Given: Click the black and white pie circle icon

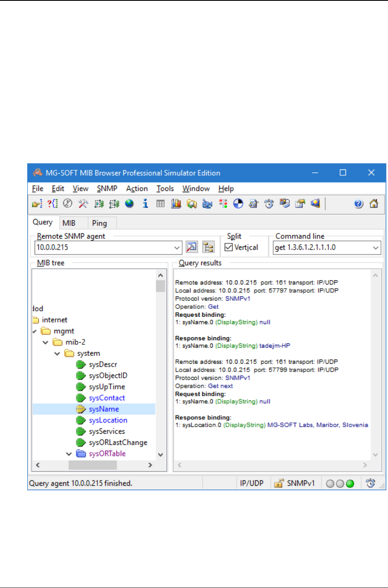Looking at the screenshot, I should [238, 204].
